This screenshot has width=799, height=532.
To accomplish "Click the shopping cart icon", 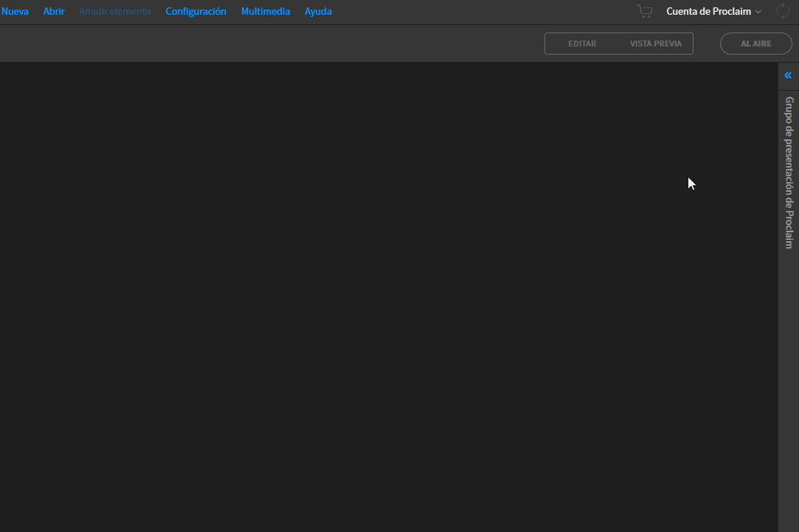I will tap(645, 11).
